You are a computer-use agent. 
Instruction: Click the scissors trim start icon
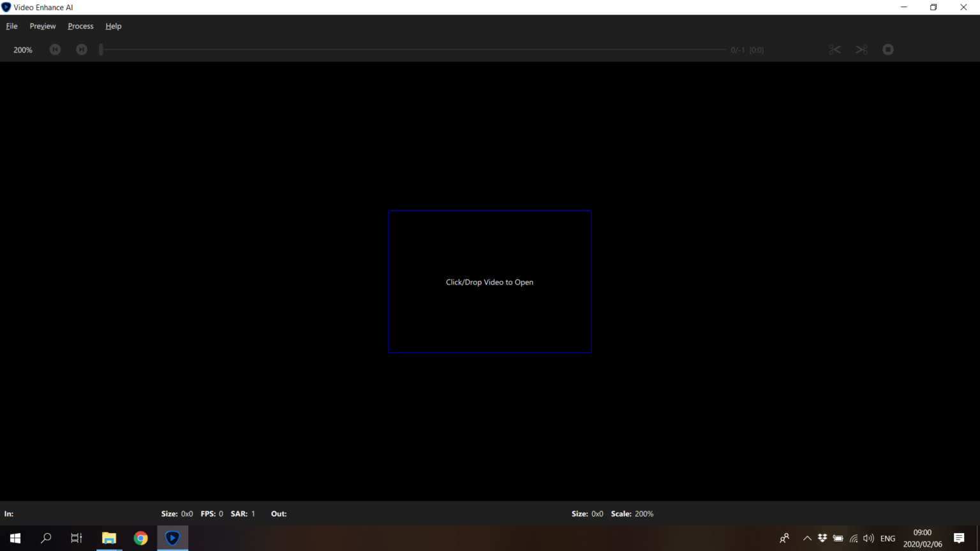(x=835, y=49)
